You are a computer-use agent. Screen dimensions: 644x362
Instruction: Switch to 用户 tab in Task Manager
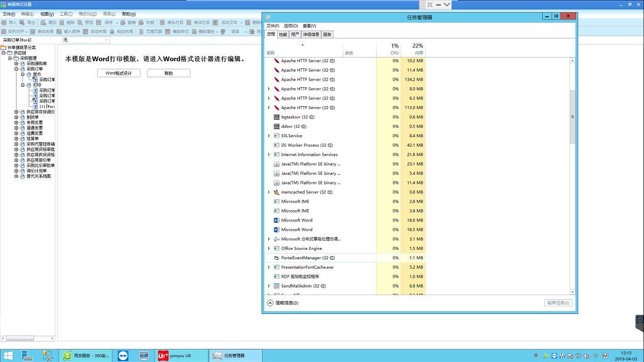(x=295, y=34)
